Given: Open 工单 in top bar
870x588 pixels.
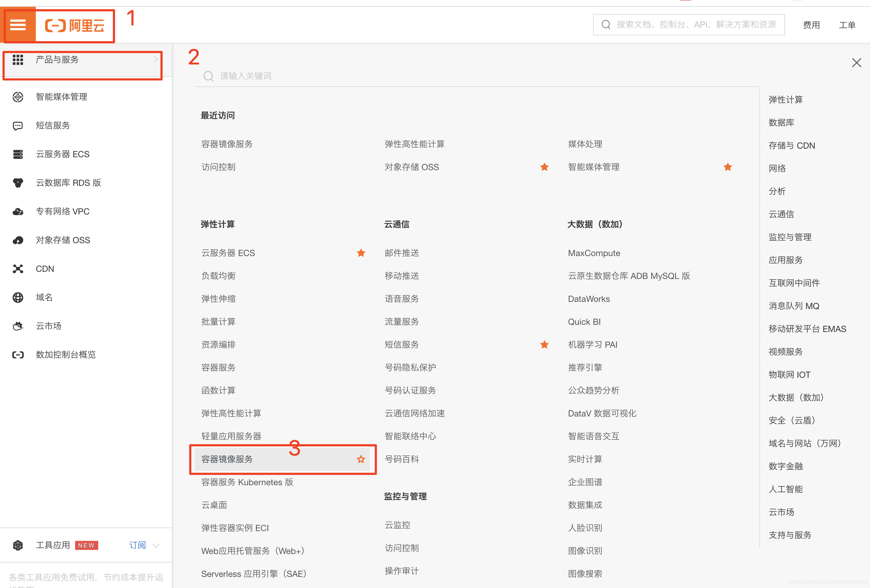Looking at the screenshot, I should click(x=847, y=25).
